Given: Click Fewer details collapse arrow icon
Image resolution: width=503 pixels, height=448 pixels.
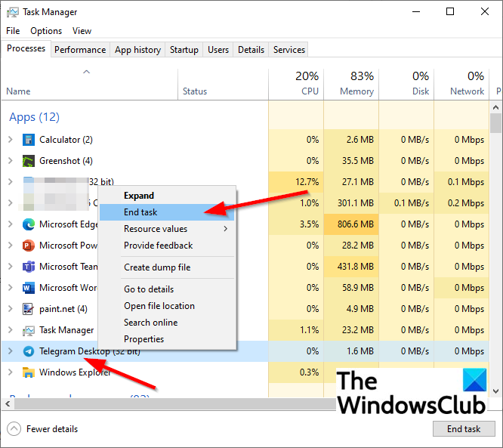Looking at the screenshot, I should [14, 429].
